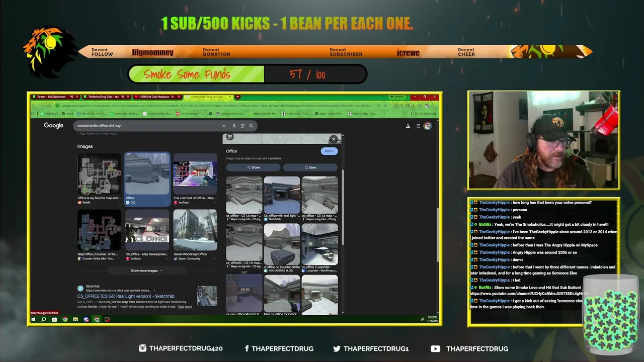Image resolution: width=644 pixels, height=362 pixels.
Task: Open cs_office32 CS 1.6 map related image
Action: (244, 242)
